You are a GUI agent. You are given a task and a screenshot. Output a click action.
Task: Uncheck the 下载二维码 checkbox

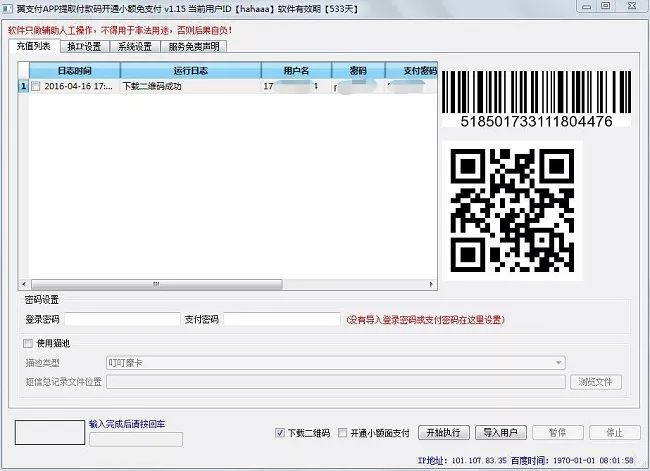280,433
